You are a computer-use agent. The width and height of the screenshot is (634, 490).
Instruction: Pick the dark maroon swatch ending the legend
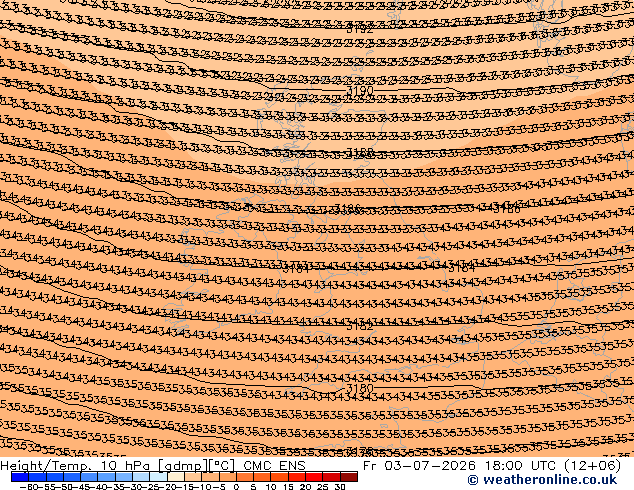pos(349,477)
